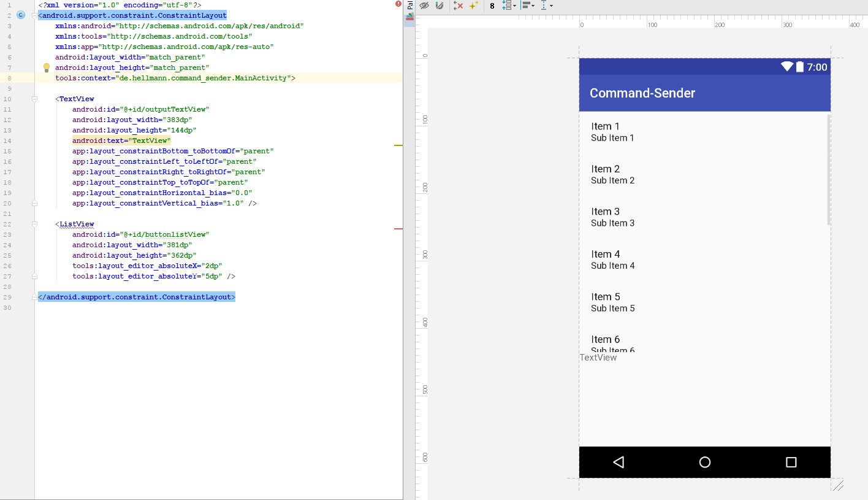868x500 pixels.
Task: Click the preview Back navigation triangle
Action: [619, 462]
